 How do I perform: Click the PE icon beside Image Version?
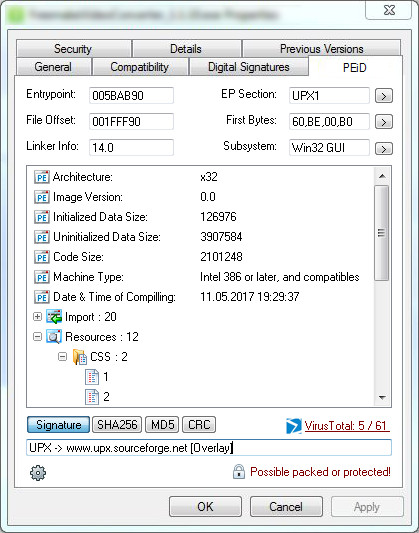pos(42,197)
